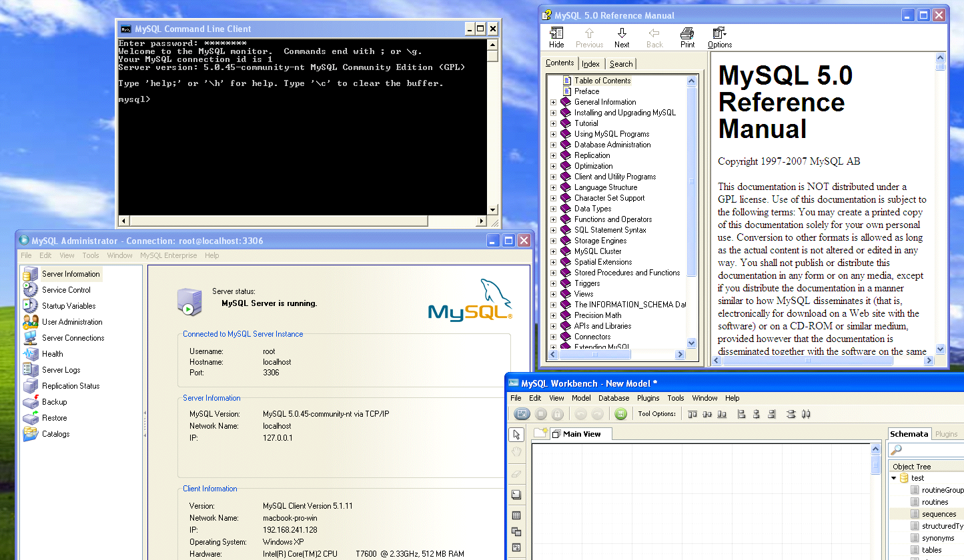The width and height of the screenshot is (964, 560).
Task: Expand Data Types node in Contents
Action: [553, 209]
